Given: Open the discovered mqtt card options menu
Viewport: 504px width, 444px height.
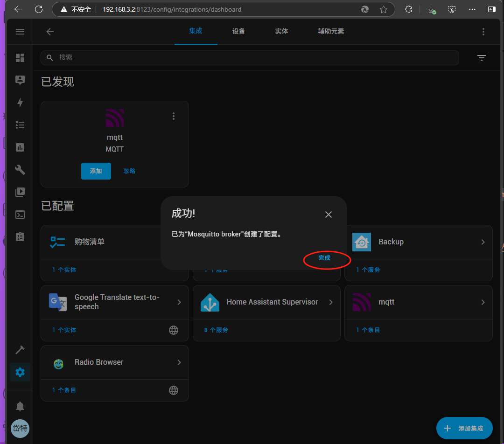Looking at the screenshot, I should (x=174, y=116).
